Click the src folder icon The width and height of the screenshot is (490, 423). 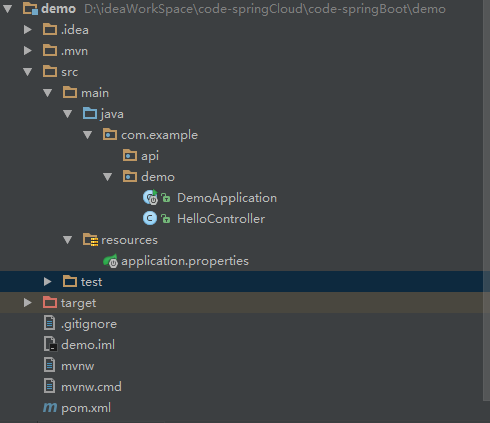[x=50, y=71]
